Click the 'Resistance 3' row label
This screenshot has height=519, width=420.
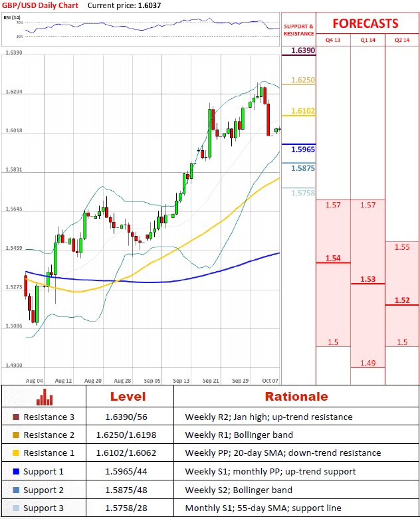[49, 417]
